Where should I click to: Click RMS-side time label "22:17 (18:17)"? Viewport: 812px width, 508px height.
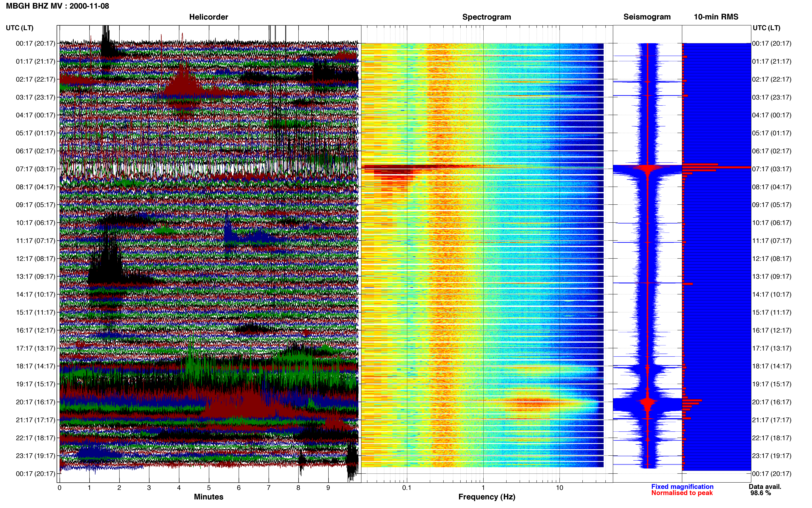point(772,438)
